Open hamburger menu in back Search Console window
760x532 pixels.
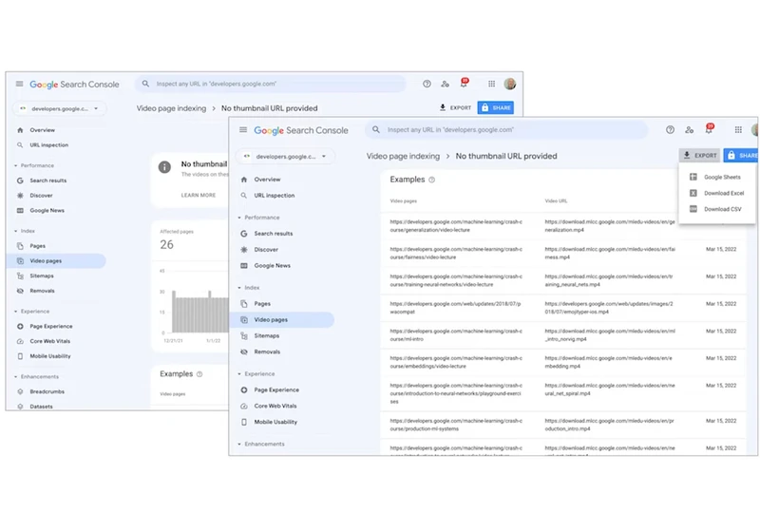(19, 84)
